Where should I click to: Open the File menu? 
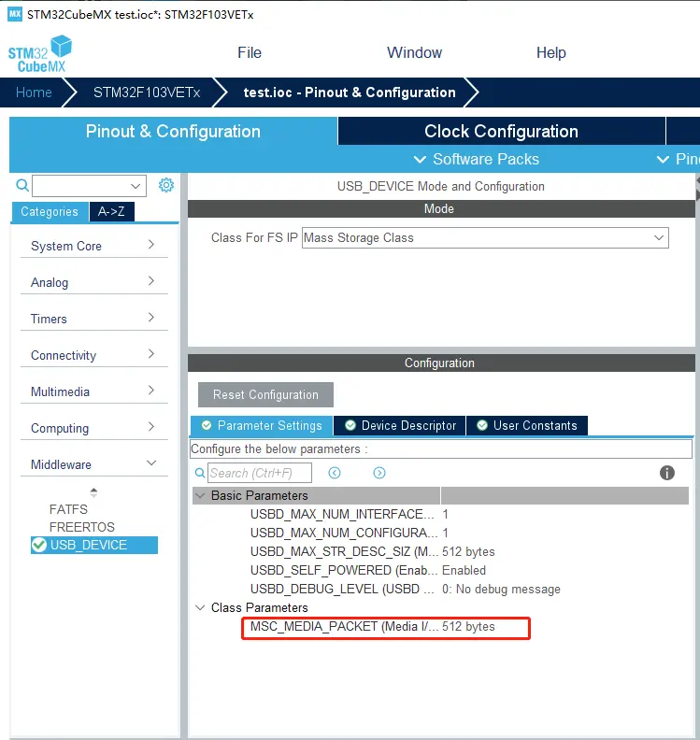pos(250,52)
